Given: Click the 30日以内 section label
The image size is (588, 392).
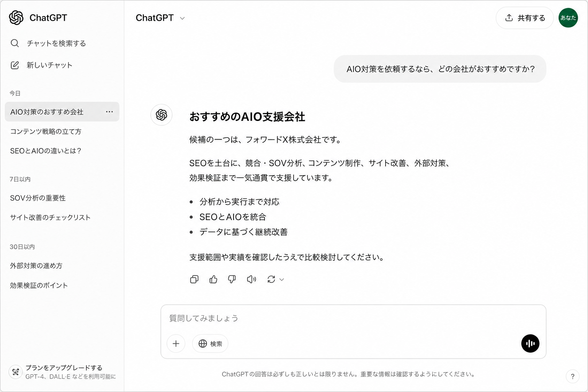Looking at the screenshot, I should click(x=22, y=247).
